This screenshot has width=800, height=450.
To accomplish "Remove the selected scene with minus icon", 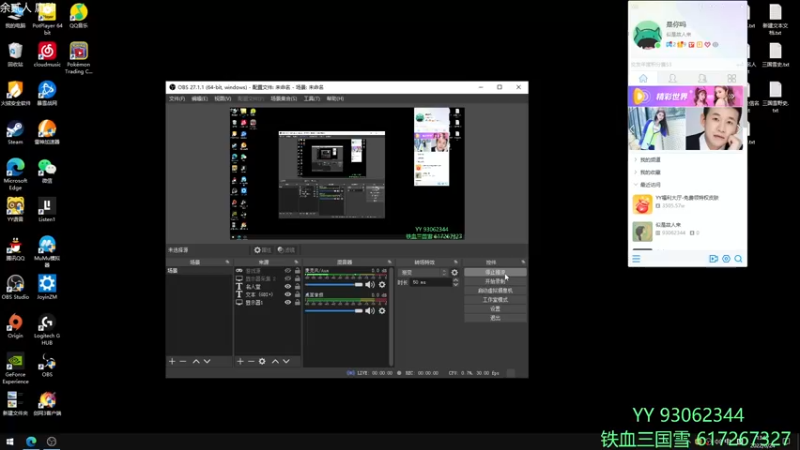I will tap(183, 361).
